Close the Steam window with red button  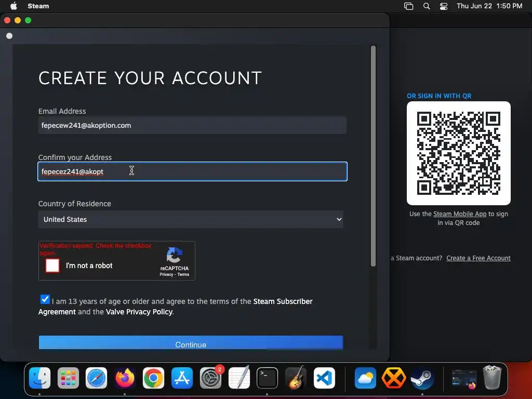click(7, 20)
